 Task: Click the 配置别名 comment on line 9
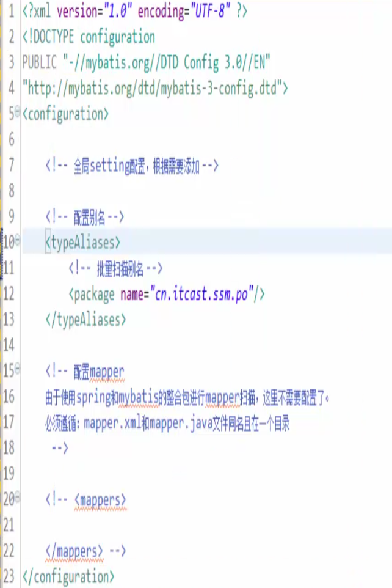point(84,217)
